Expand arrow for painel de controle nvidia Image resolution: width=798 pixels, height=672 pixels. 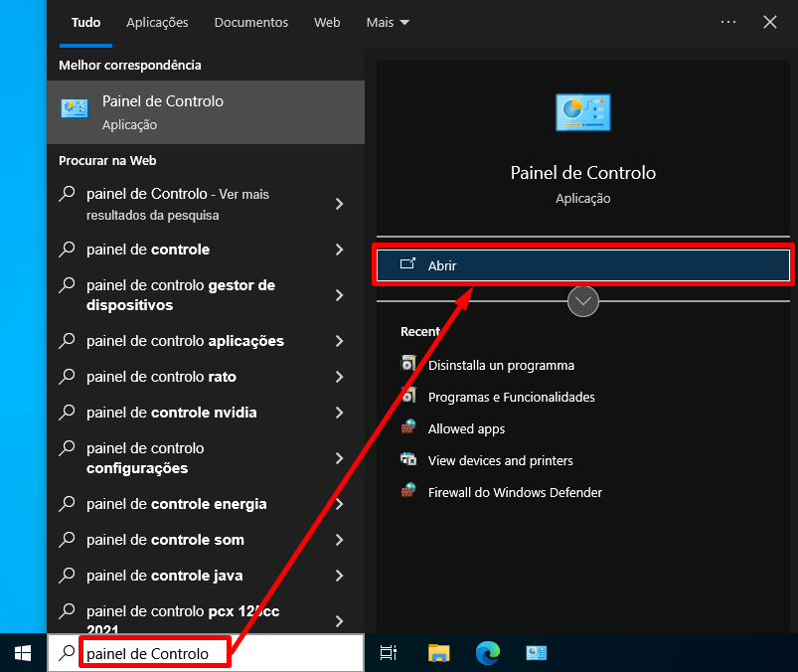click(340, 413)
